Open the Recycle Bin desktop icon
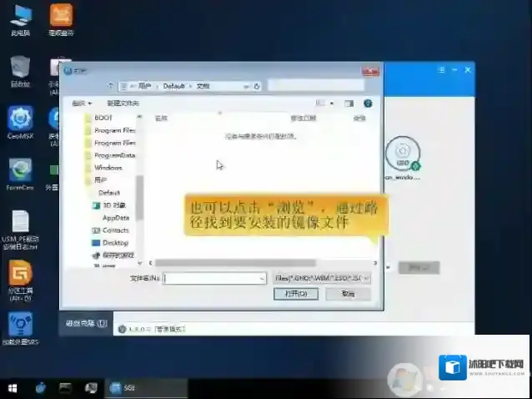Screen dimensions: 532x399 (x=20, y=68)
